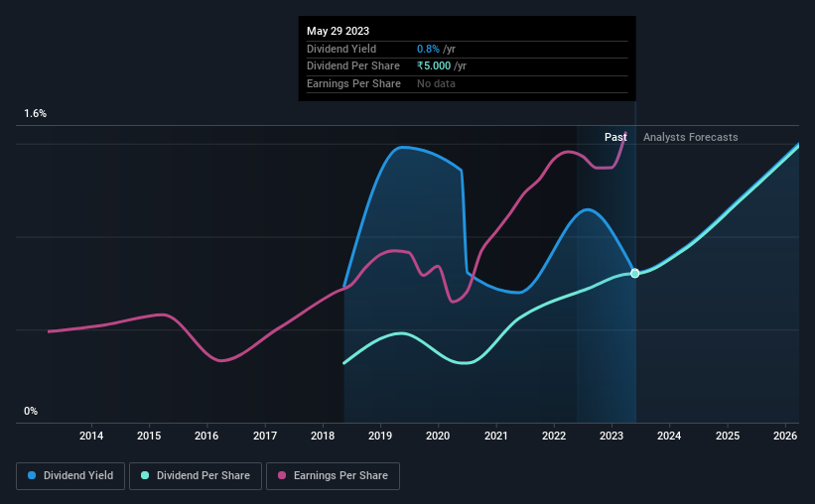Click the 2018 x-axis label
The height and width of the screenshot is (504, 815).
pyautogui.click(x=323, y=436)
